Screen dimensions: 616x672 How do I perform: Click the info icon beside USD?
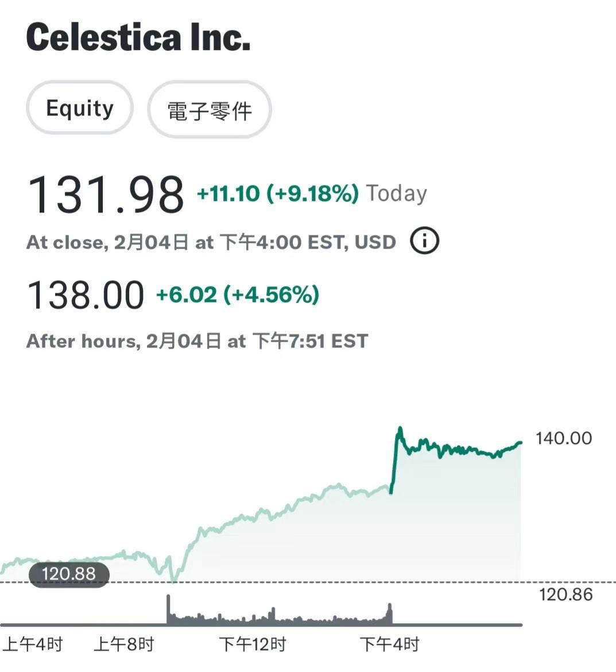[x=424, y=241]
